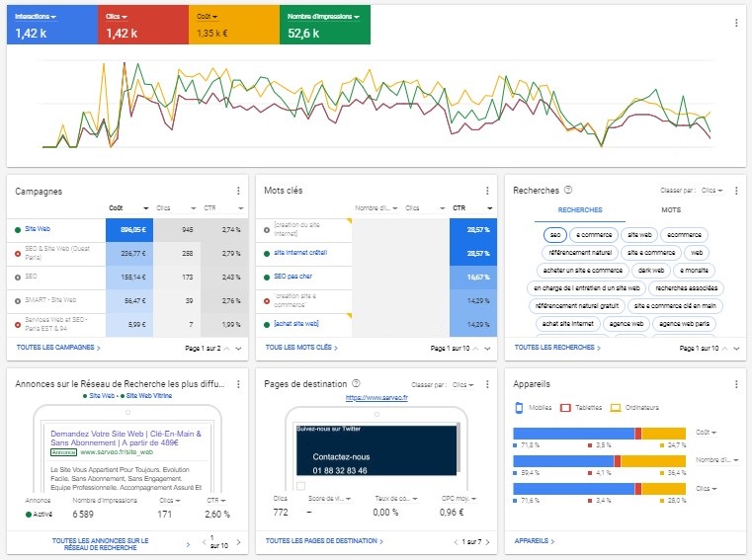Click the Mobiles device legend icon
752x560 pixels.
[520, 407]
